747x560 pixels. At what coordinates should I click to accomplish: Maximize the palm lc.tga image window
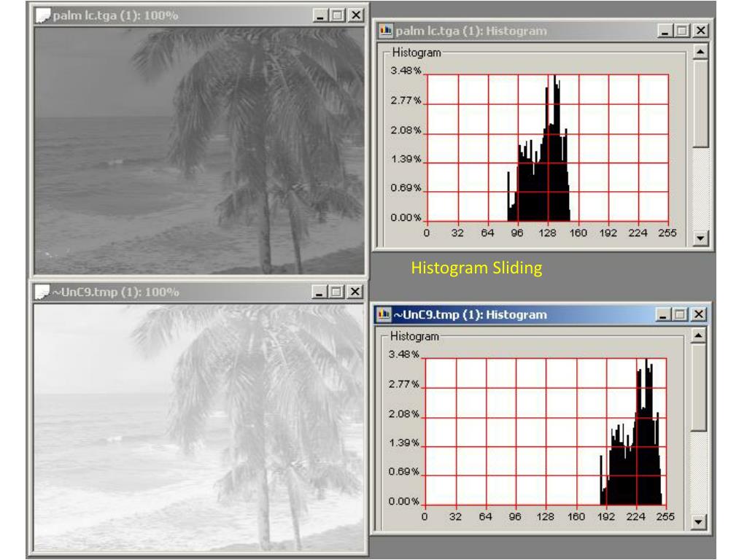(x=338, y=15)
